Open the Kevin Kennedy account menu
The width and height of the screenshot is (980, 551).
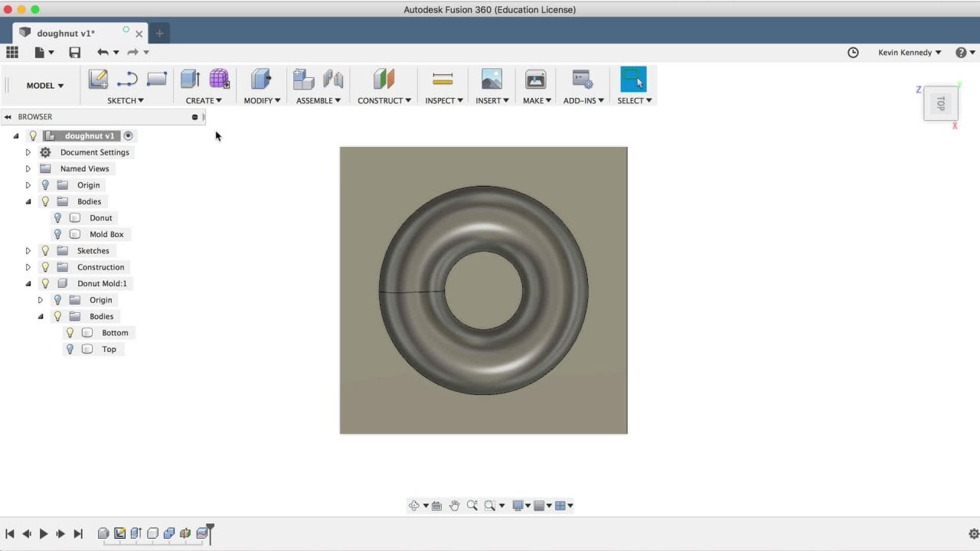pyautogui.click(x=910, y=53)
